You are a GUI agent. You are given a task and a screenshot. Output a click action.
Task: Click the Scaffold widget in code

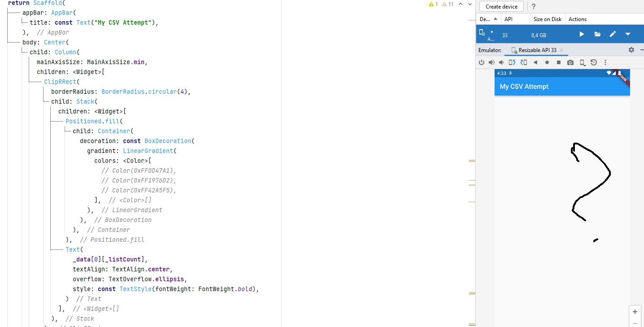point(48,3)
